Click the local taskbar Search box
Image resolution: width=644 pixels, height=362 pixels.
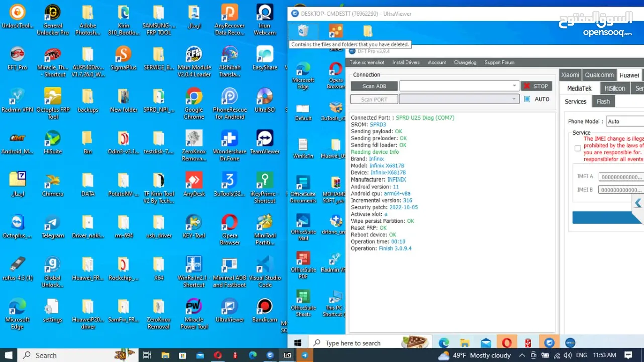tap(77, 355)
